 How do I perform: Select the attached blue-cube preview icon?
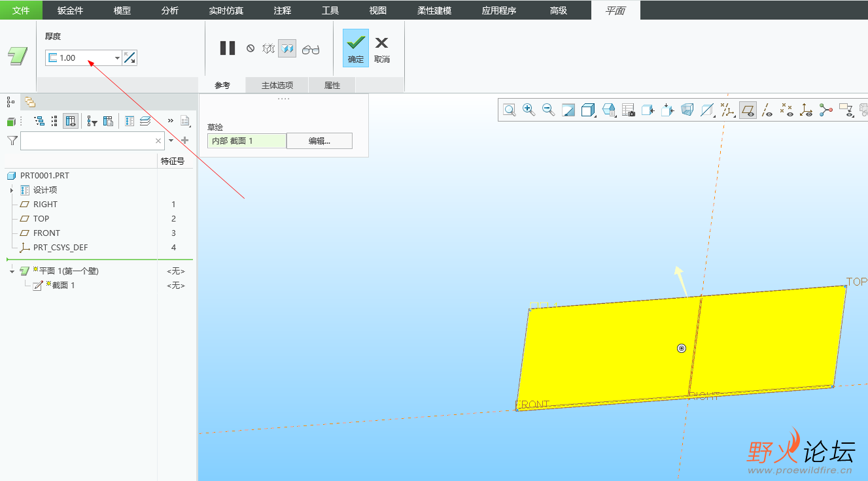[287, 48]
